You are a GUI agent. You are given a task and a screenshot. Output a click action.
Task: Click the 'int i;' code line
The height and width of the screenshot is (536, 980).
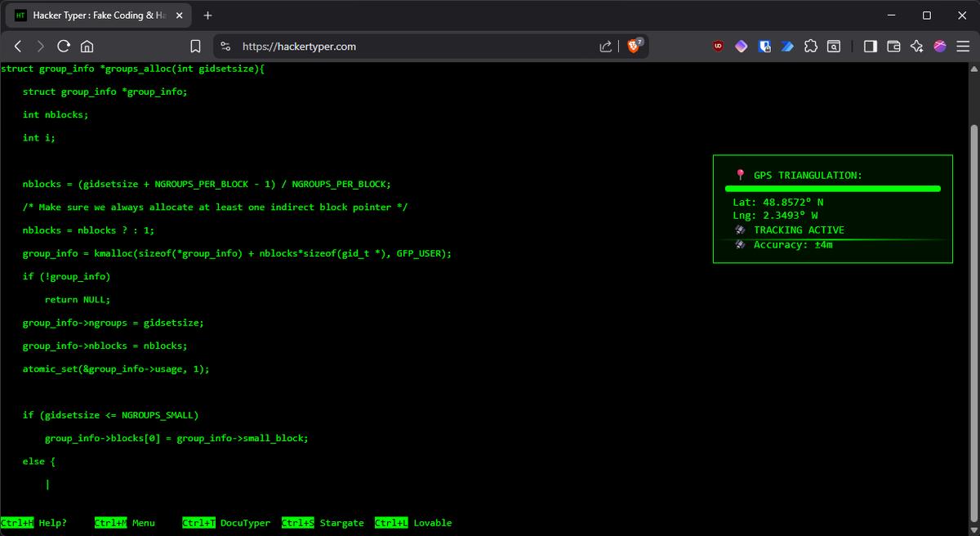39,138
